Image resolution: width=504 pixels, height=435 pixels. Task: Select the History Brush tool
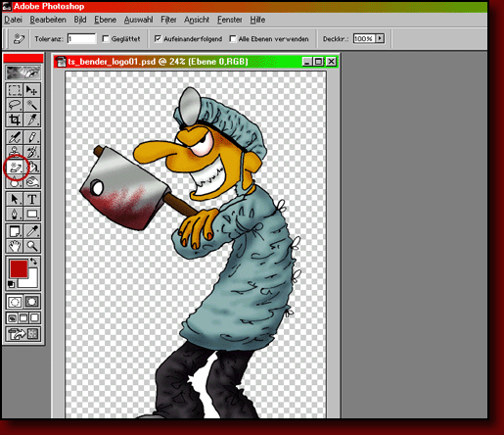(x=32, y=152)
